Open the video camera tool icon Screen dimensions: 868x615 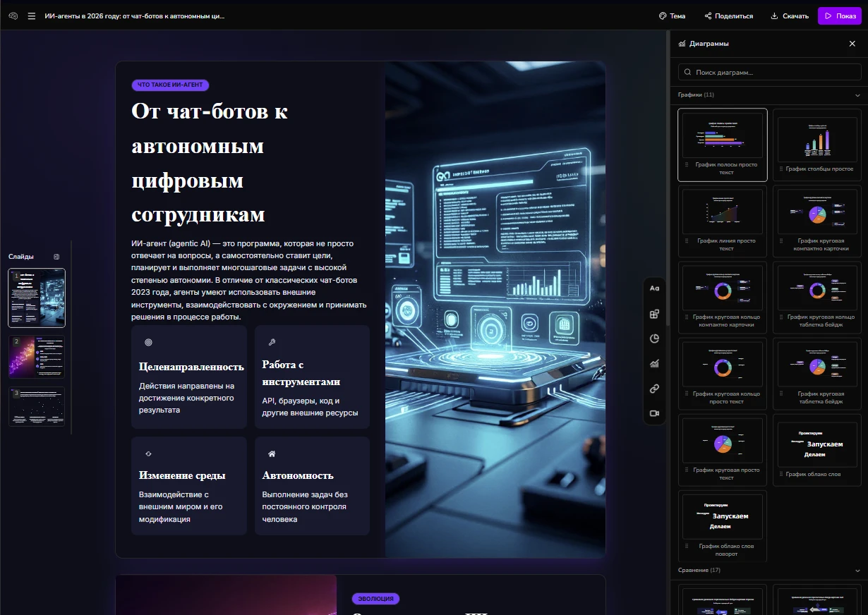(x=654, y=413)
